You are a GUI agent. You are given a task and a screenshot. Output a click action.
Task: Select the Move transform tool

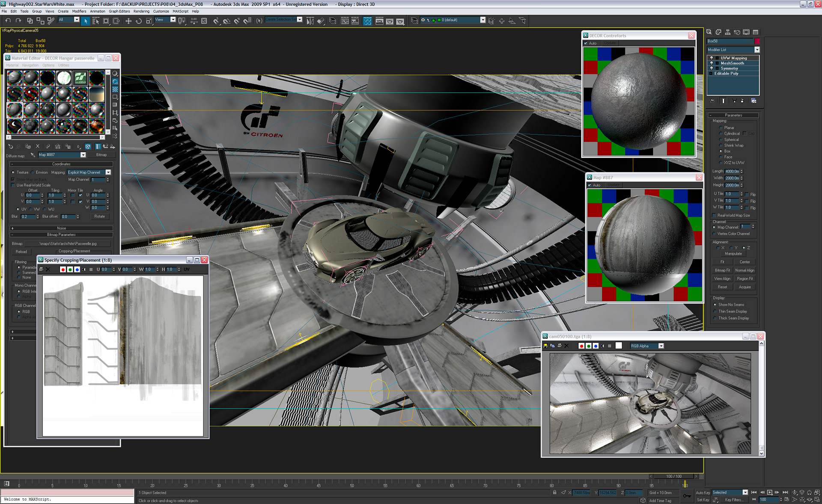tap(128, 21)
